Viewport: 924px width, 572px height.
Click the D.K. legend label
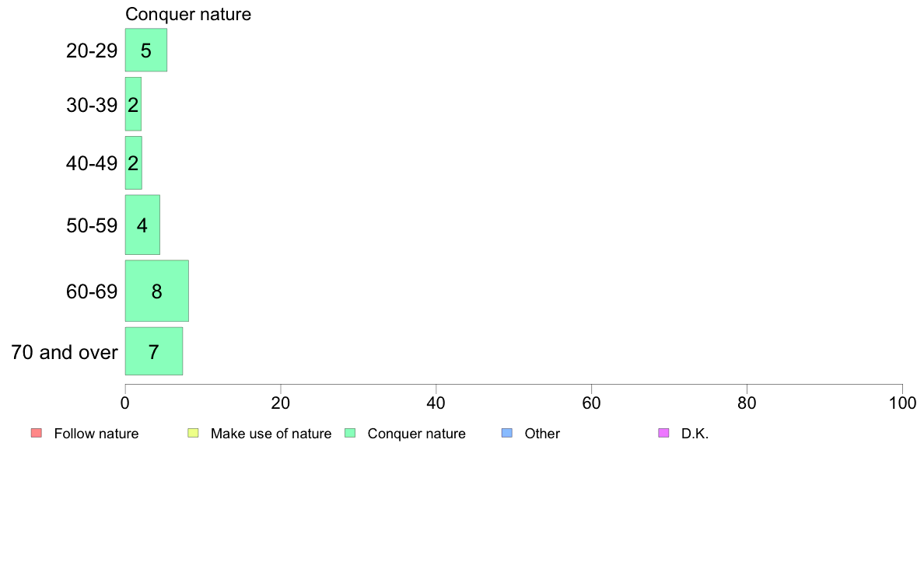pos(695,434)
